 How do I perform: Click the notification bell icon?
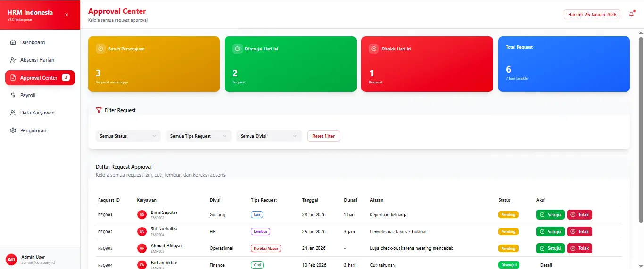[x=631, y=14]
